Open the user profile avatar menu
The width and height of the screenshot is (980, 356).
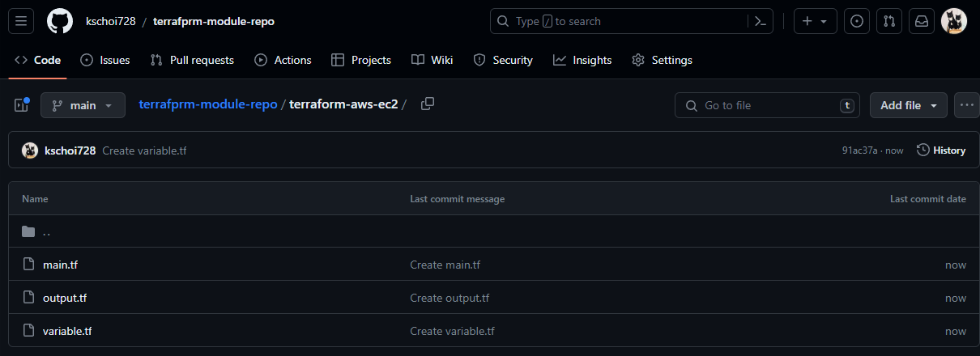pyautogui.click(x=954, y=21)
